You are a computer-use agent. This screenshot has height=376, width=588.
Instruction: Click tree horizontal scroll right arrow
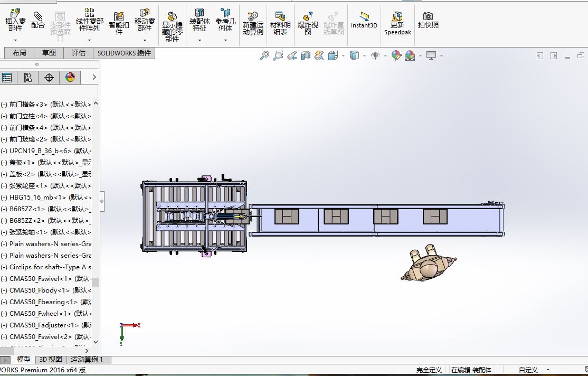[x=87, y=351]
